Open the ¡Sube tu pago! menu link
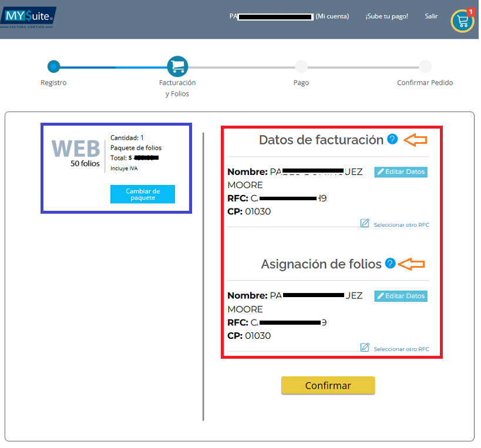481x448 pixels. point(386,16)
